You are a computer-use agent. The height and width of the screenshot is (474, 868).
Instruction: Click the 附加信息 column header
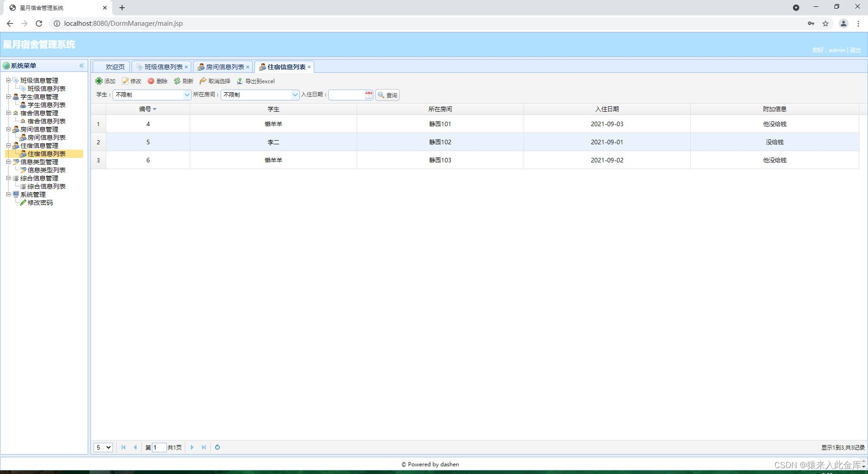tap(775, 109)
